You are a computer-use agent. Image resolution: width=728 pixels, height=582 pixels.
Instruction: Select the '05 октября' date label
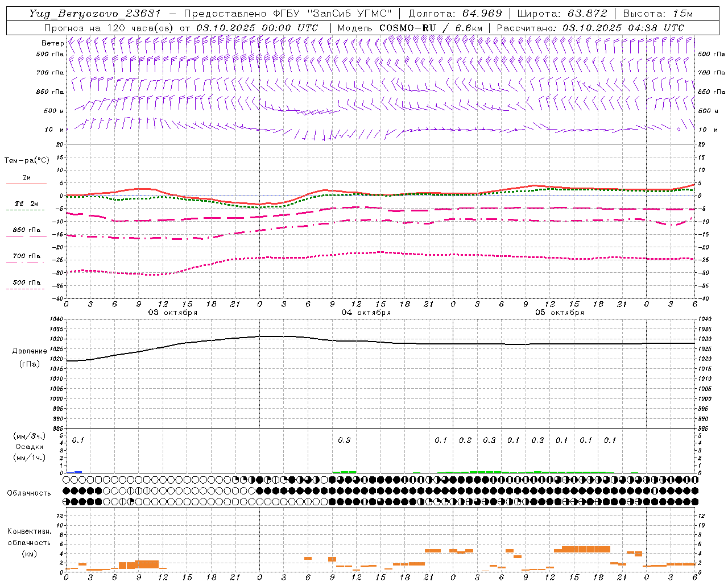point(560,313)
